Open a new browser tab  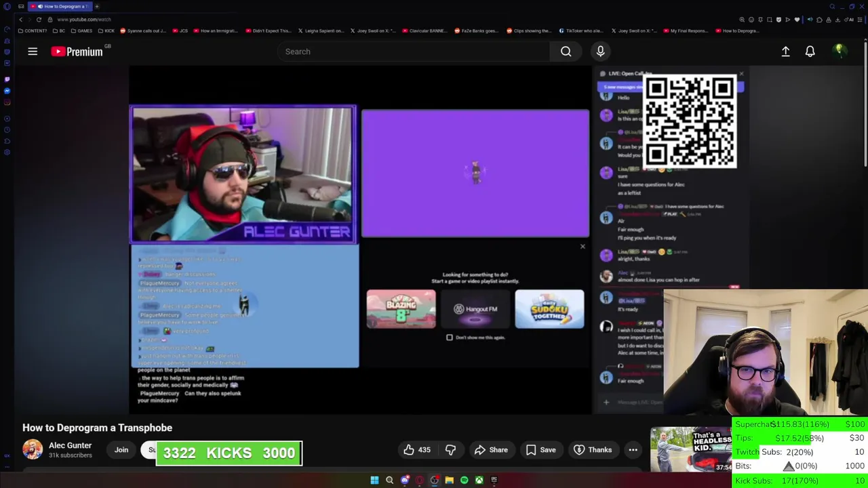(x=97, y=6)
